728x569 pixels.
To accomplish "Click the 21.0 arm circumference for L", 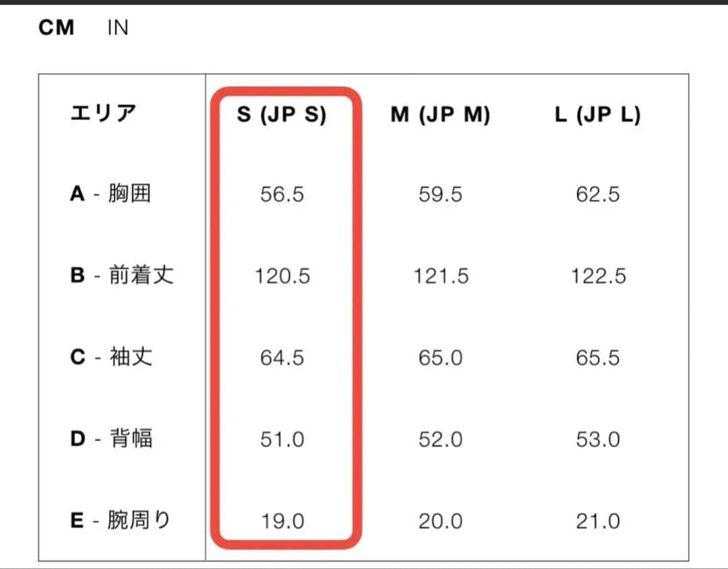I will pyautogui.click(x=597, y=520).
